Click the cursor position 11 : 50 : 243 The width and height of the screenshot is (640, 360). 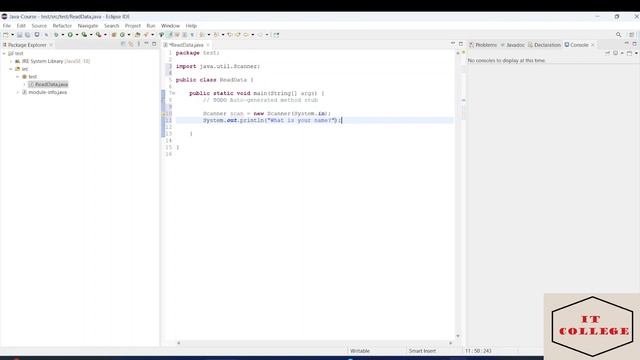(x=478, y=351)
